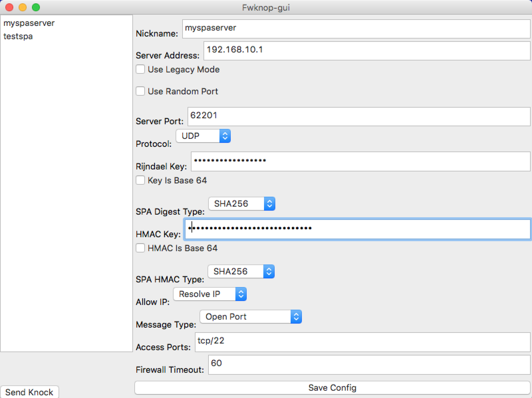Toggle the Use Random Port checkbox
The height and width of the screenshot is (398, 532).
tap(140, 91)
